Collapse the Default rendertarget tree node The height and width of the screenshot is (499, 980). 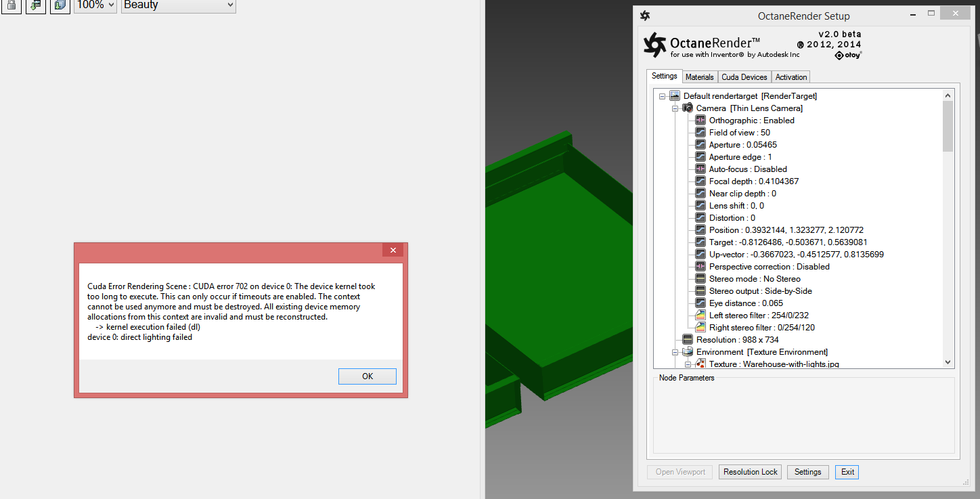pos(662,96)
